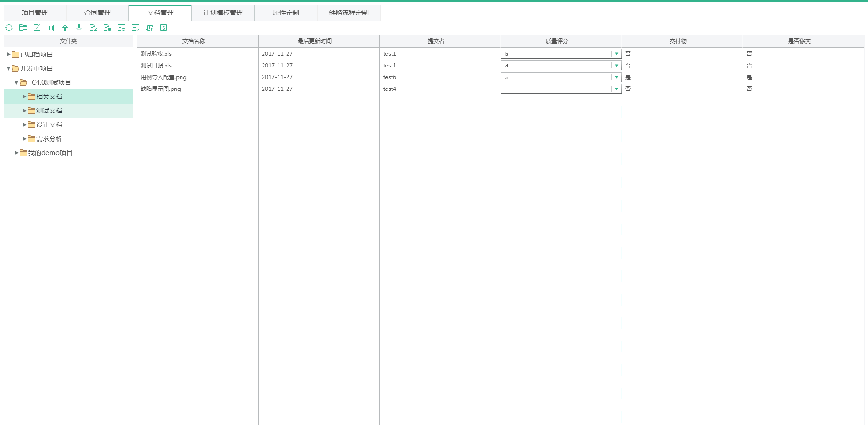This screenshot has height=425, width=868.
Task: Click the update date of 缺陷显示图.png
Action: click(x=277, y=89)
